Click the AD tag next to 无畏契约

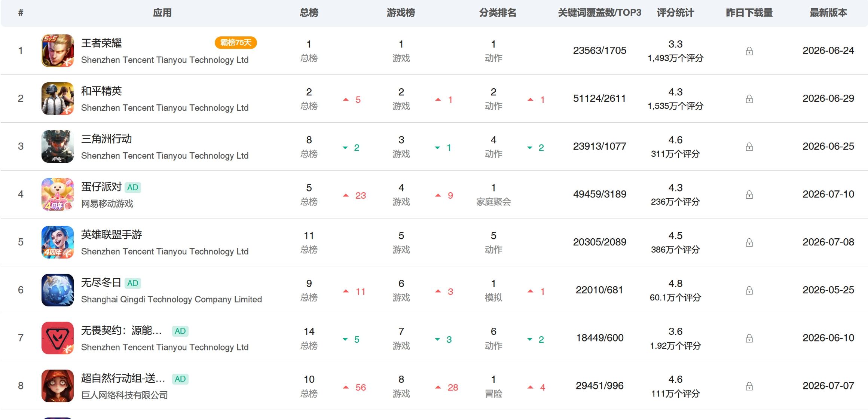click(180, 331)
